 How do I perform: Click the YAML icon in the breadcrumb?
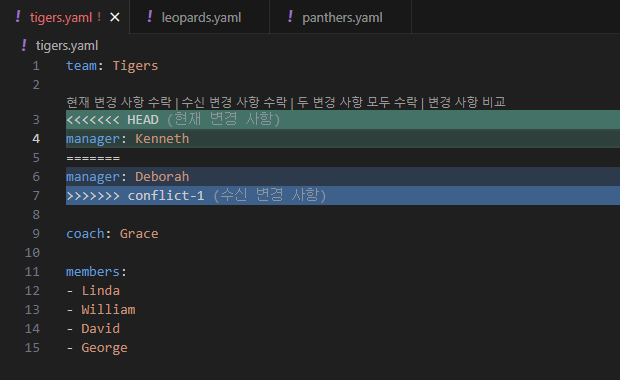click(x=24, y=45)
